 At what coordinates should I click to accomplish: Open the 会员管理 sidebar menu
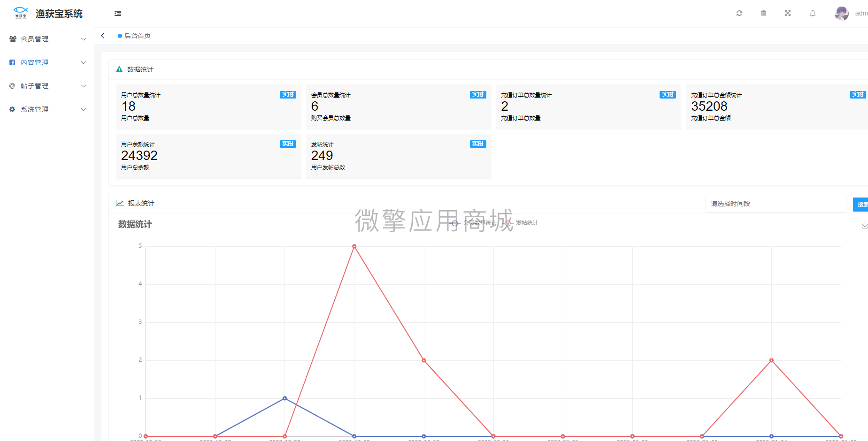point(47,39)
